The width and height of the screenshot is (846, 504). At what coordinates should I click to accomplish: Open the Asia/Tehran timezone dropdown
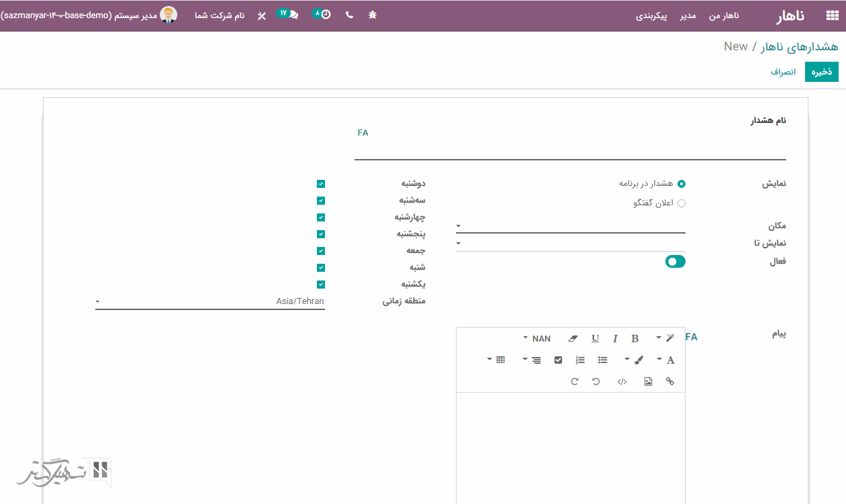[209, 302]
